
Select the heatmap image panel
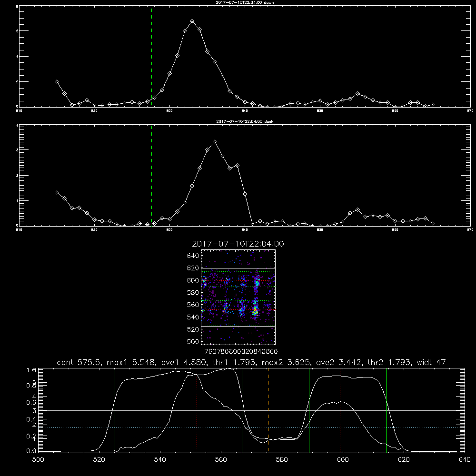[238, 297]
